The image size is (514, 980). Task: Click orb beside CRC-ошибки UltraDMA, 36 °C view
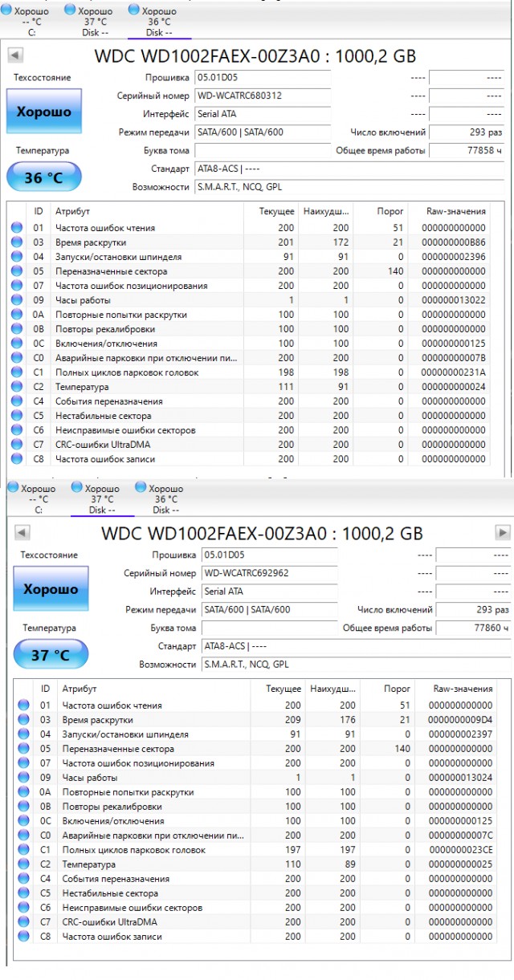pyautogui.click(x=16, y=445)
